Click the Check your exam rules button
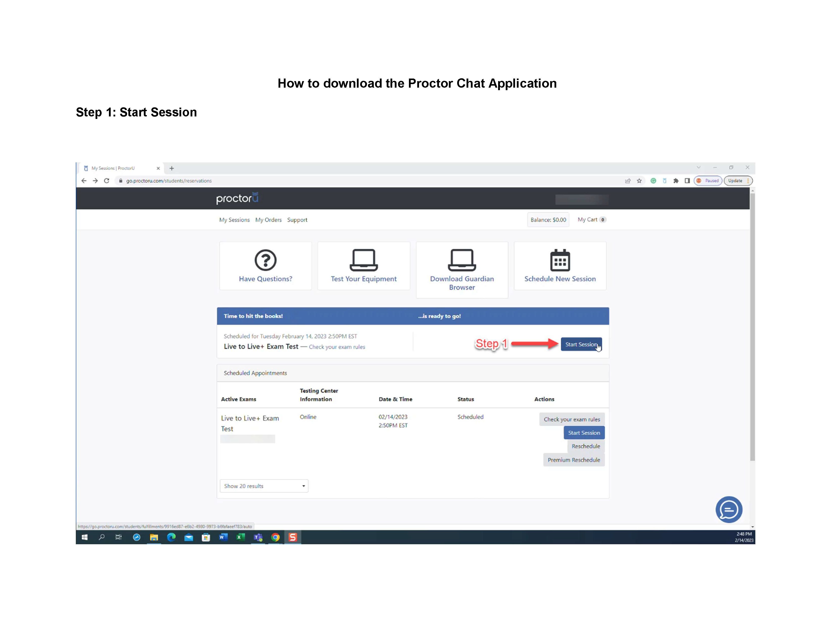The height and width of the screenshot is (644, 834). click(x=572, y=419)
